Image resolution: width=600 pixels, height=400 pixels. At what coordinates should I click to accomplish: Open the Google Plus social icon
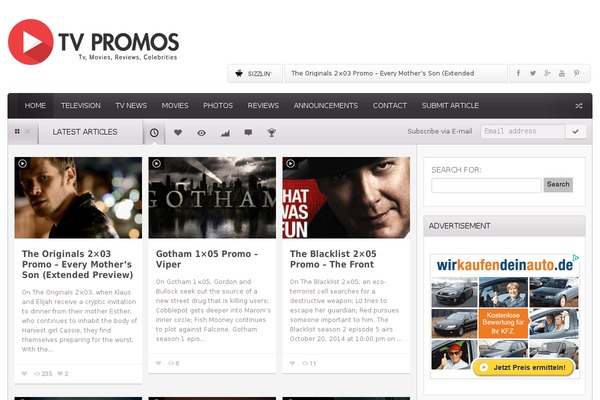[x=547, y=73]
